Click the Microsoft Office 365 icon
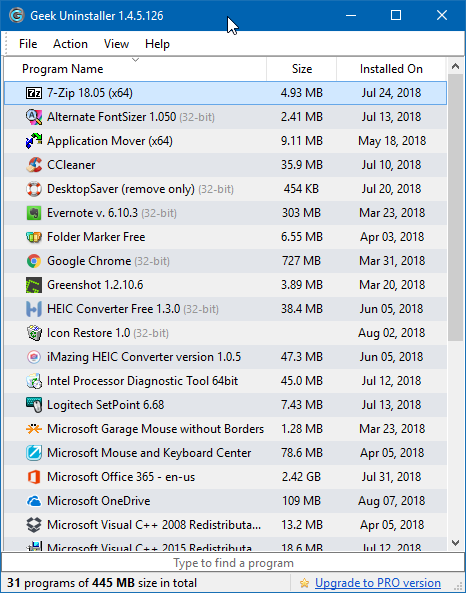 click(x=34, y=477)
